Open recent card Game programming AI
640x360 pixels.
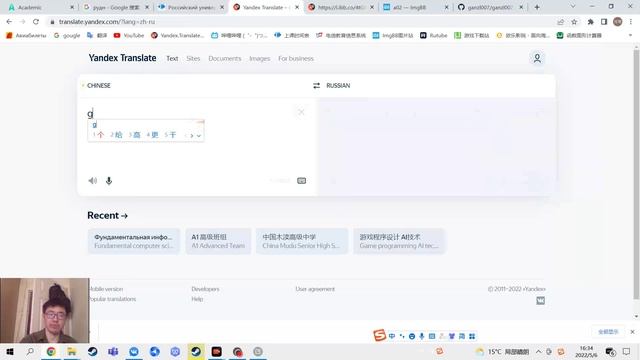click(399, 241)
